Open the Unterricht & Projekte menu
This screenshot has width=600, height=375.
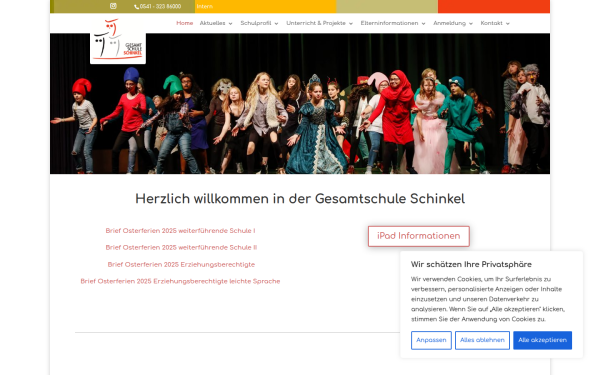tap(316, 23)
